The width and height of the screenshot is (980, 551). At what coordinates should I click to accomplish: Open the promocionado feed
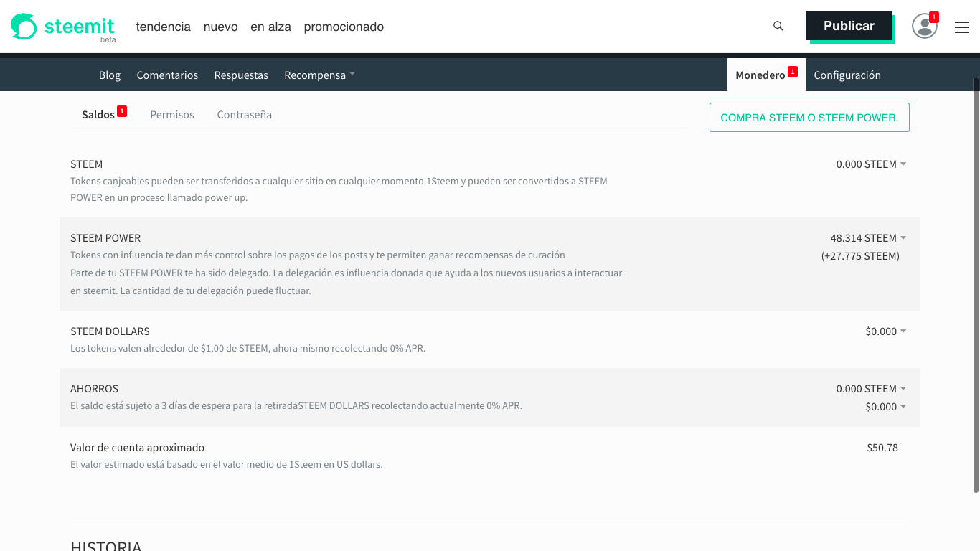[x=344, y=27]
